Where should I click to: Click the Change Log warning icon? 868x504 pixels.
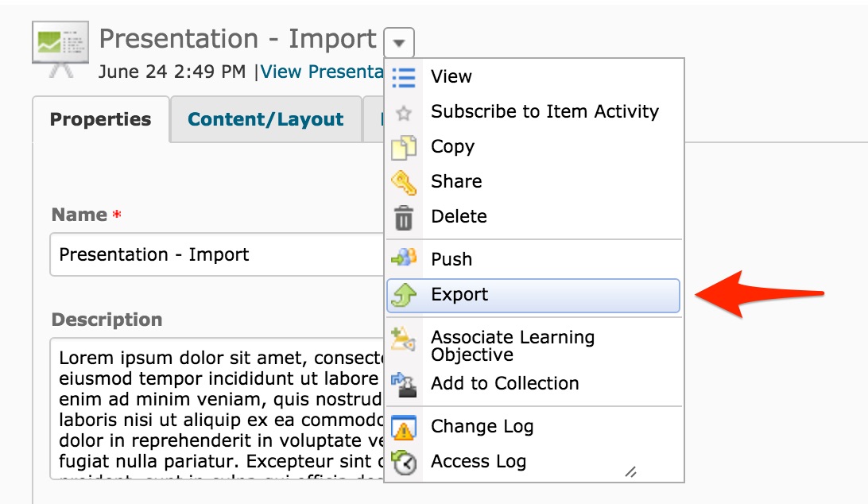404,427
